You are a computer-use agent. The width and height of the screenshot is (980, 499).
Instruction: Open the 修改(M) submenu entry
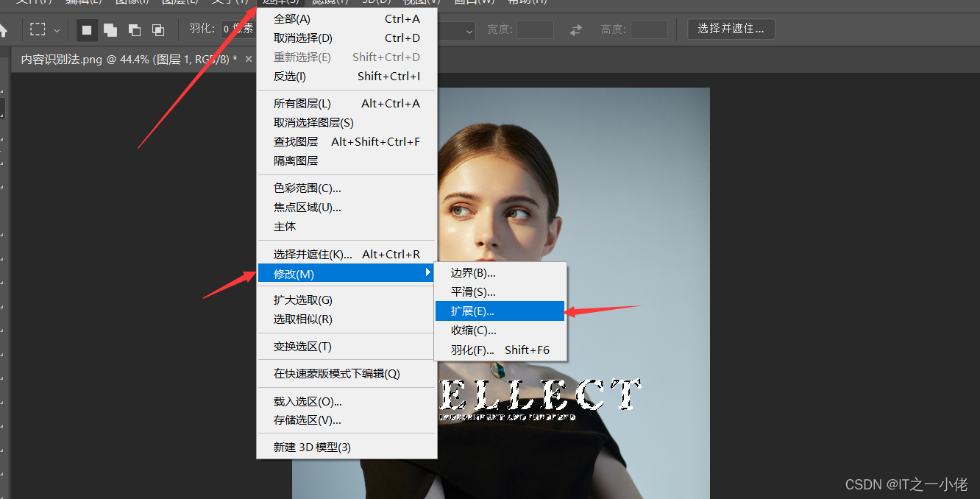(x=347, y=274)
